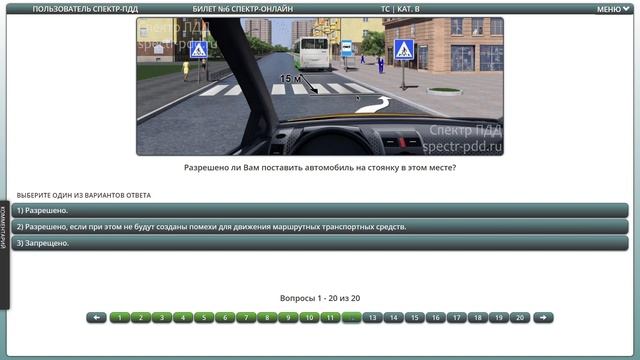Jump to question 8
640x360 pixels.
coord(267,318)
